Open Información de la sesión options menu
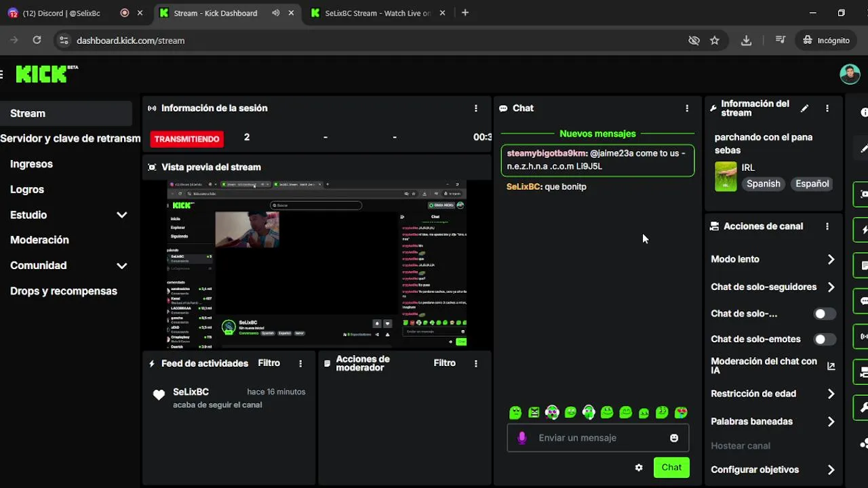 pyautogui.click(x=476, y=108)
